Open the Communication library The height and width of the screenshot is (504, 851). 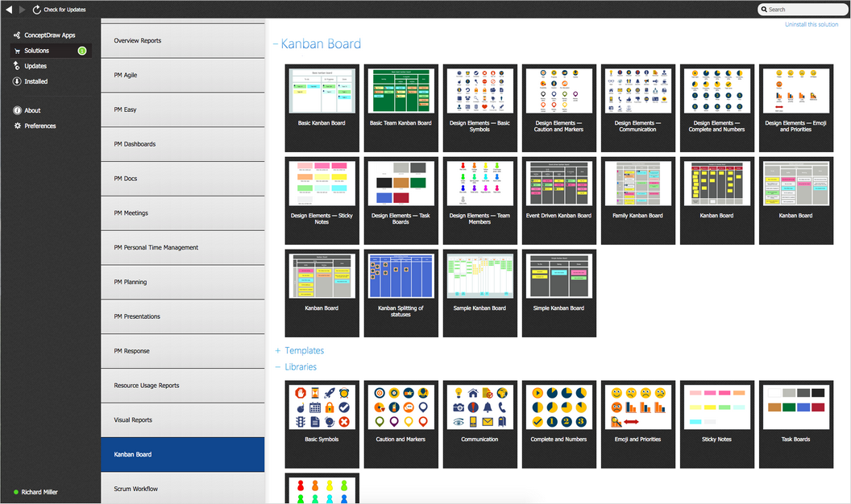click(x=479, y=424)
